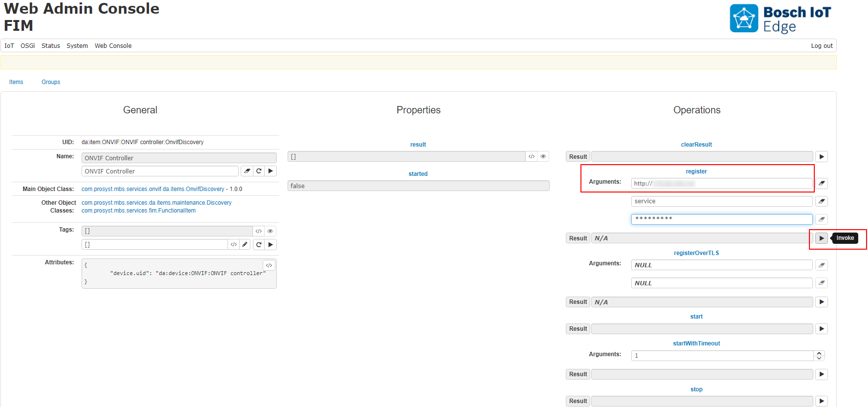This screenshot has width=868, height=407.
Task: Click the register operation title
Action: (x=697, y=171)
